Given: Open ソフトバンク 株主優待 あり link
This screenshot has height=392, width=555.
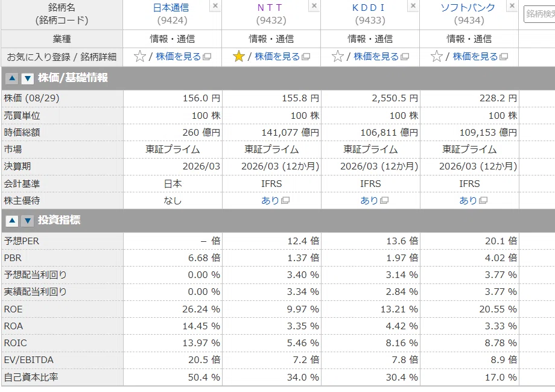Looking at the screenshot, I should (x=468, y=201).
